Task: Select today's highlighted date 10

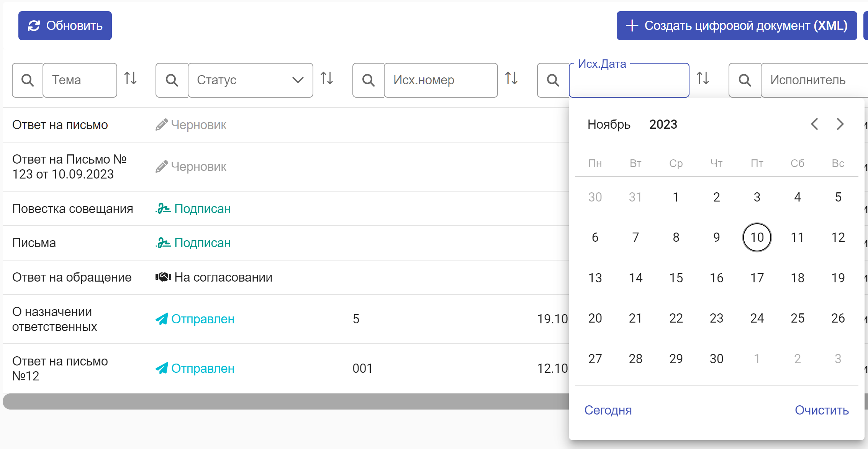Action: [x=757, y=238]
